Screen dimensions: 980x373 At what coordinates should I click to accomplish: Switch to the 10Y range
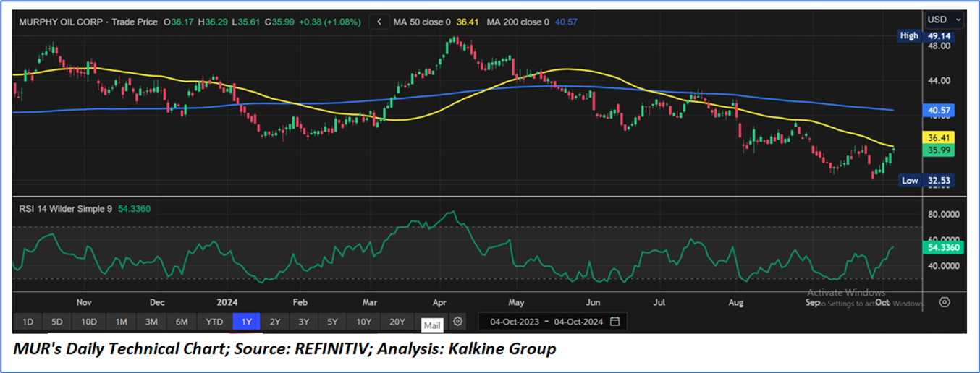[364, 321]
